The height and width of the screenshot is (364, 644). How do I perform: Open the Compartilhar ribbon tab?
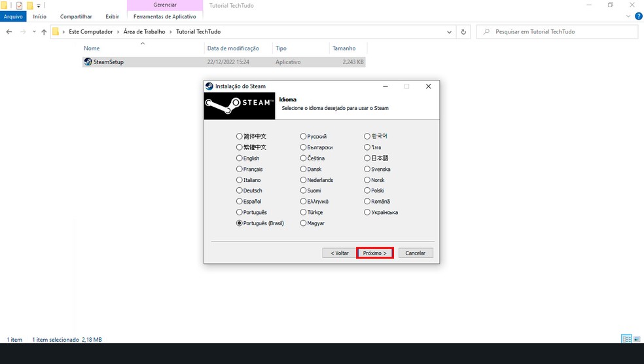click(76, 16)
